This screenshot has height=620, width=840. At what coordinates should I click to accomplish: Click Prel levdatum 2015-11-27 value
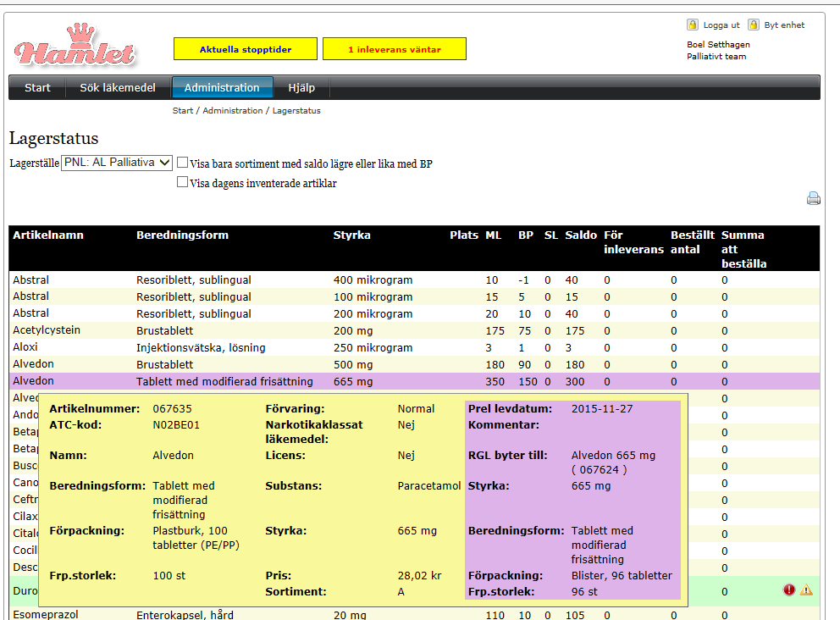[601, 408]
